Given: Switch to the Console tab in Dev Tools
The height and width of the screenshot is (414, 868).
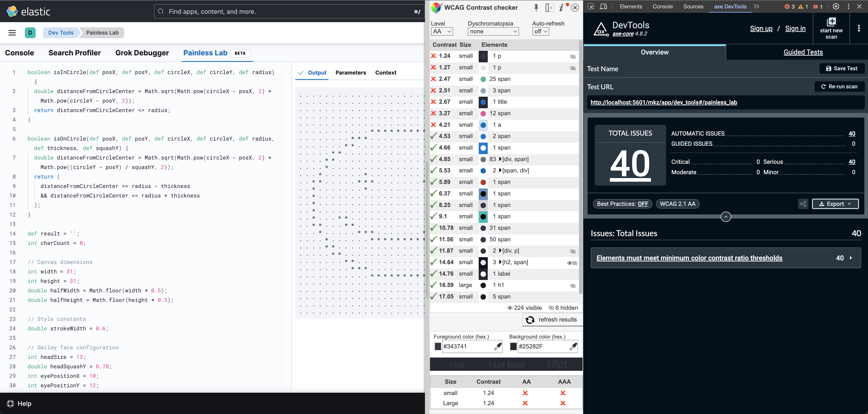Looking at the screenshot, I should (x=20, y=53).
